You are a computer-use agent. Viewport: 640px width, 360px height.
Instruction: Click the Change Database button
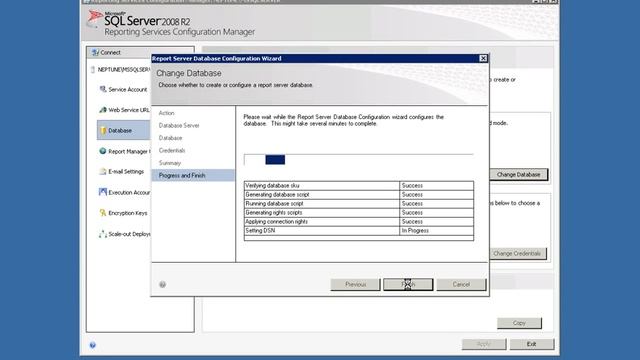click(518, 175)
